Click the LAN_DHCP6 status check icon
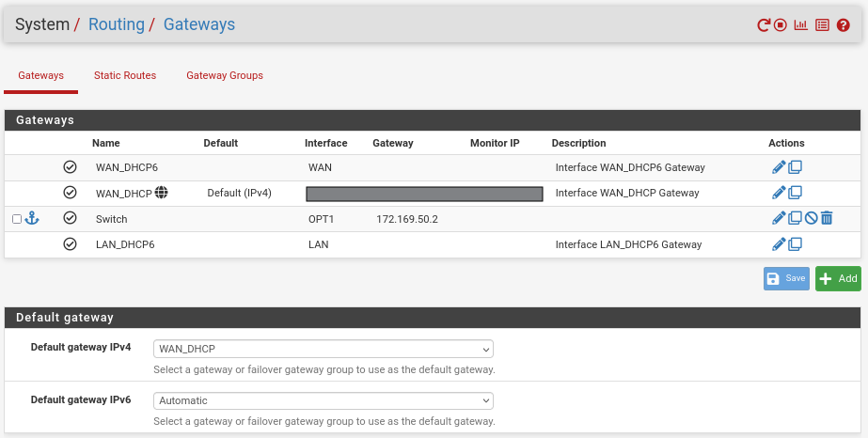Viewport: 868px width, 438px height. click(70, 243)
